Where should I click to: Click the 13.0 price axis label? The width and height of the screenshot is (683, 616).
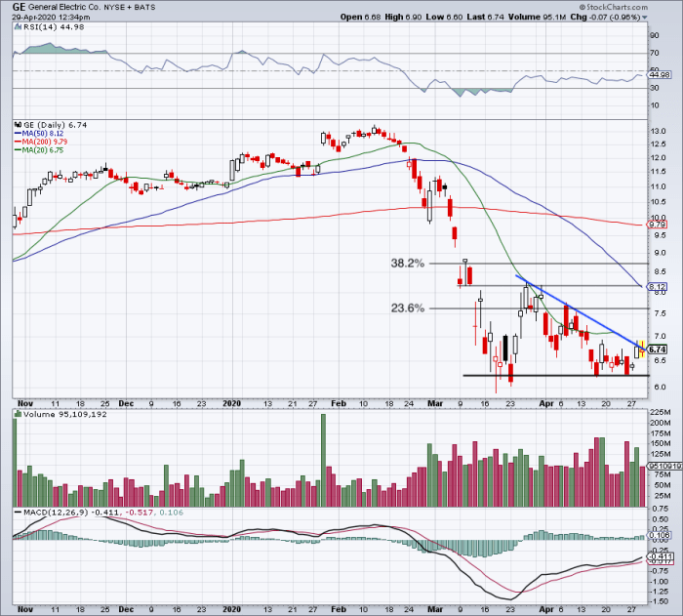[x=658, y=131]
